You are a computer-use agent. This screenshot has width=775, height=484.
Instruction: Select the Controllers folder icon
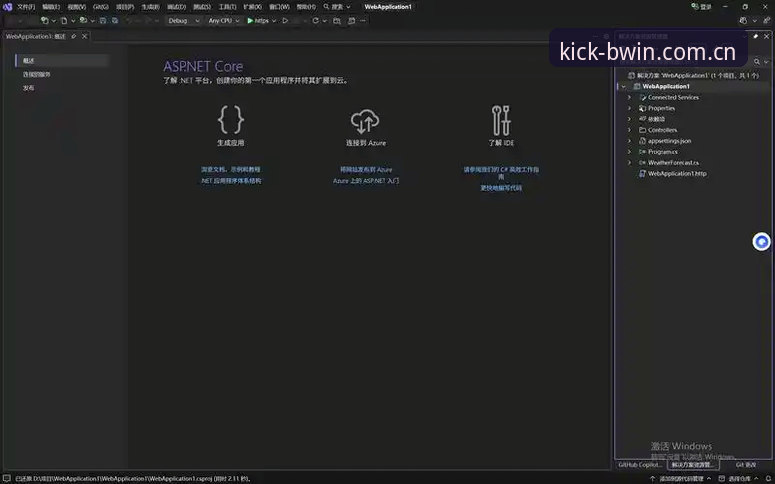tap(643, 130)
